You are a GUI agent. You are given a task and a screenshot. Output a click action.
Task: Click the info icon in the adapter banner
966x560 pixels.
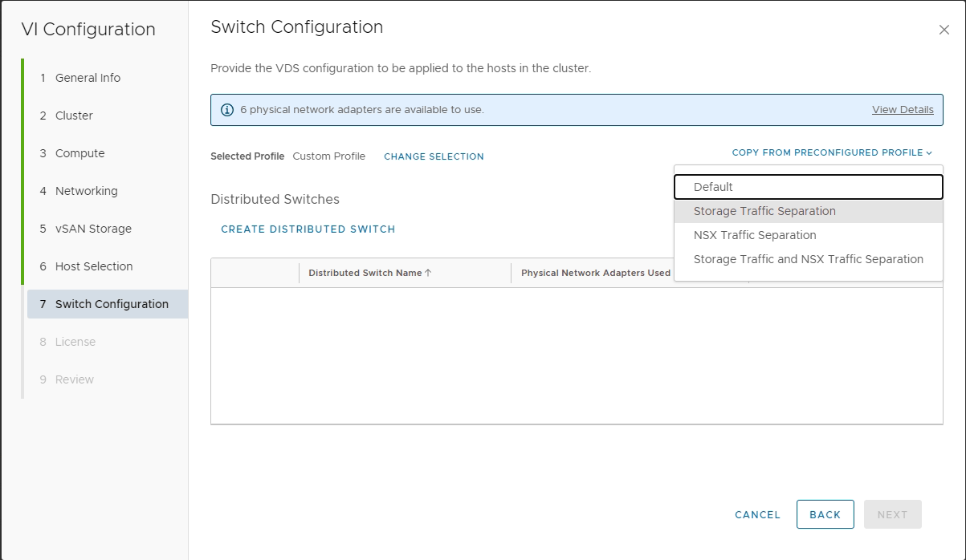(227, 110)
